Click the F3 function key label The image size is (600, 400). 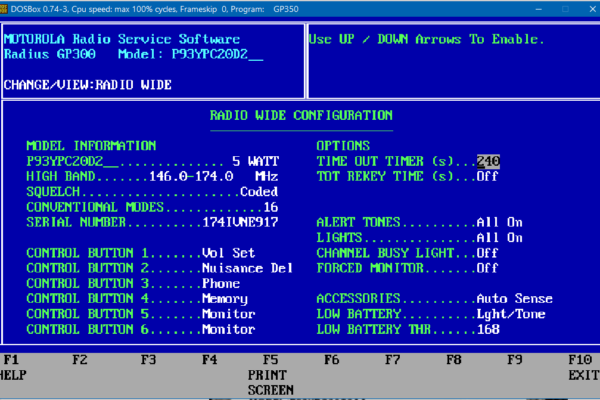[x=148, y=360]
